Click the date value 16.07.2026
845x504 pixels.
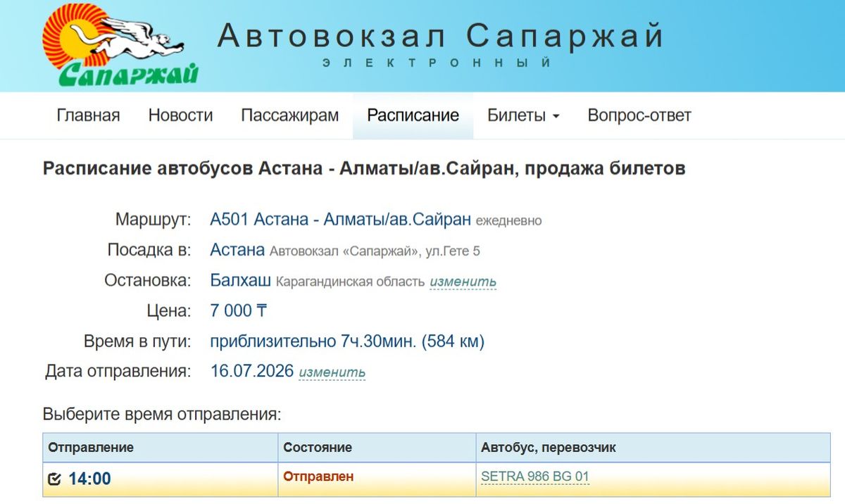252,371
